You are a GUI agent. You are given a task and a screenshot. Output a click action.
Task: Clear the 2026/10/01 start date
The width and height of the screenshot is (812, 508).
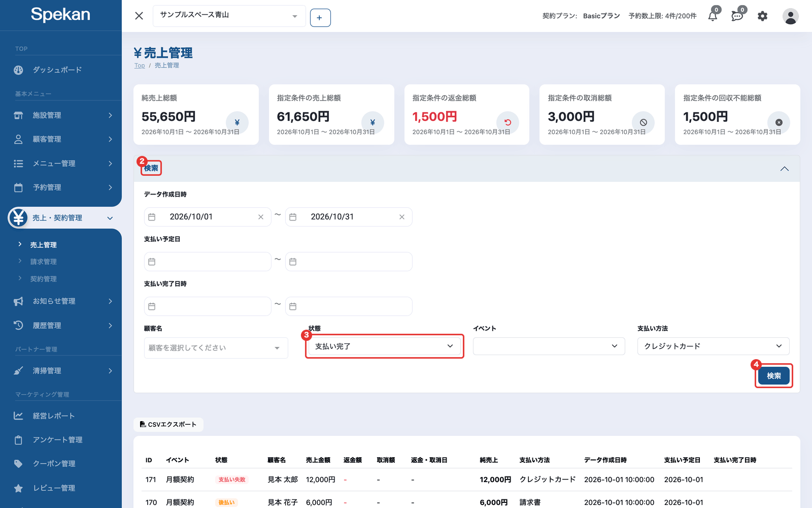(261, 217)
